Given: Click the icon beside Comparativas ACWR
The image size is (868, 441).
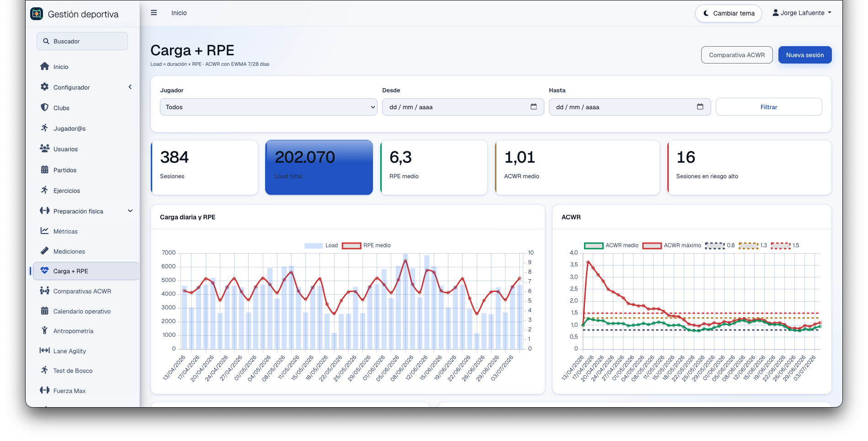Looking at the screenshot, I should (44, 291).
